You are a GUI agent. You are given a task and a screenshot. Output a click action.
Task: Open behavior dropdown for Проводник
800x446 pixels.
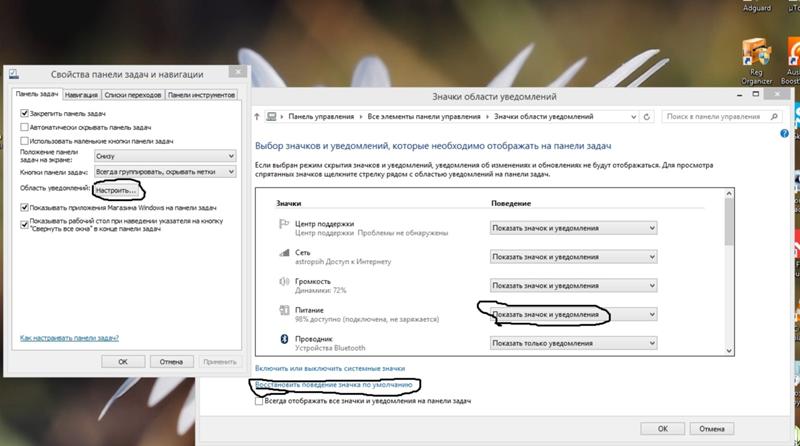(573, 343)
